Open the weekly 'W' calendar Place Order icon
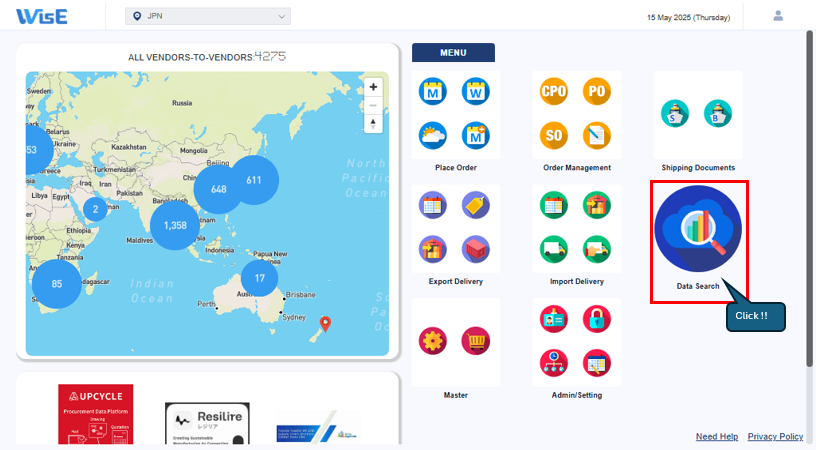This screenshot has height=450, width=816. point(476,92)
